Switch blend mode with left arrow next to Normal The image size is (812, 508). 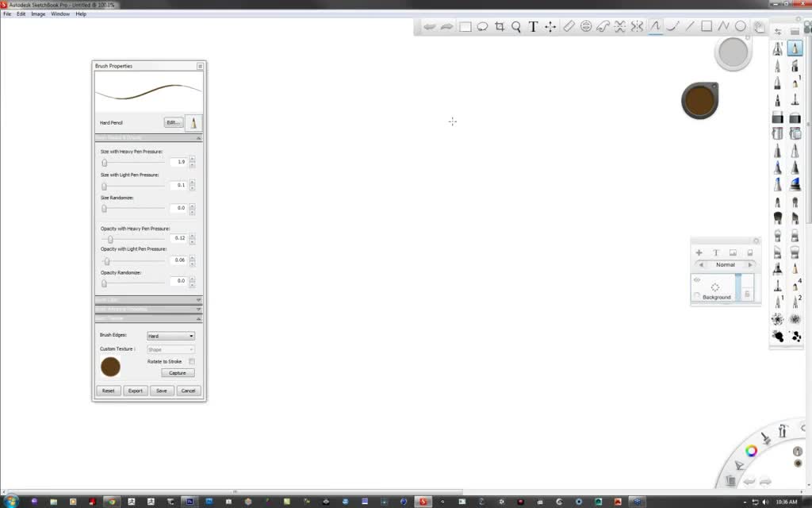pos(701,265)
